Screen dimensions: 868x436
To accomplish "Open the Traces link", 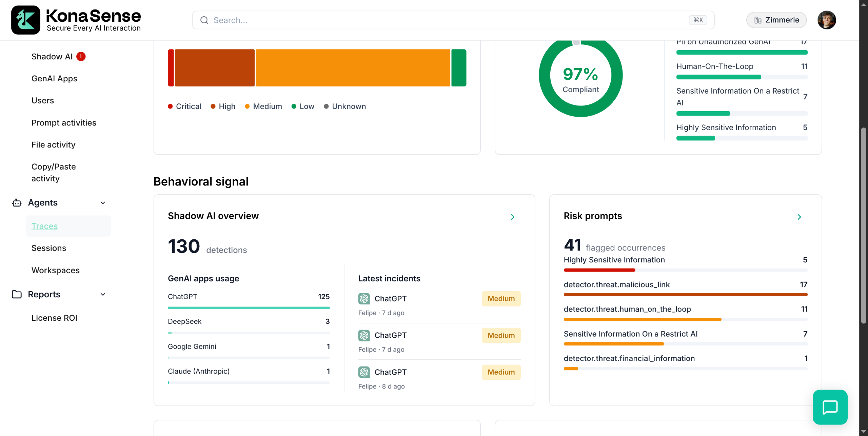I will point(44,226).
